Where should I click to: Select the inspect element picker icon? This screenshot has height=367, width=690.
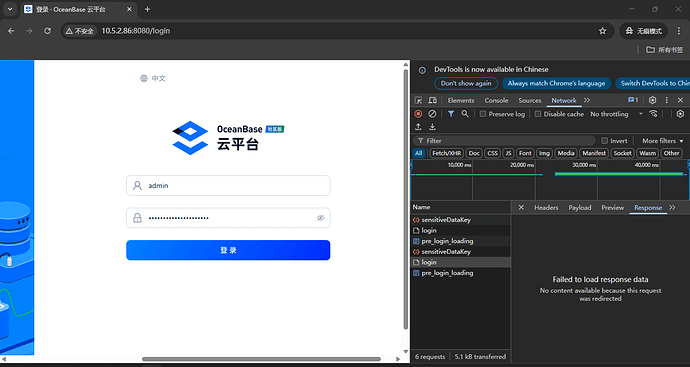point(418,100)
